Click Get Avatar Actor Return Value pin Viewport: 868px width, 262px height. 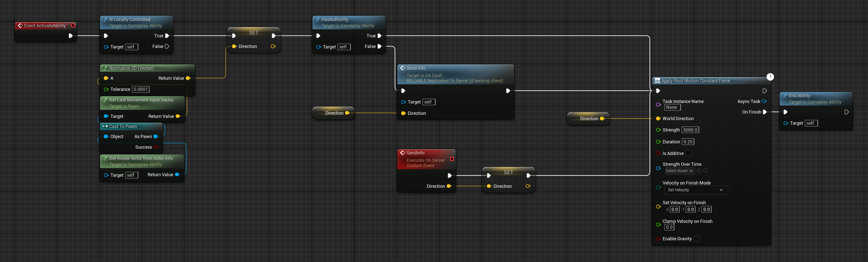coord(177,174)
